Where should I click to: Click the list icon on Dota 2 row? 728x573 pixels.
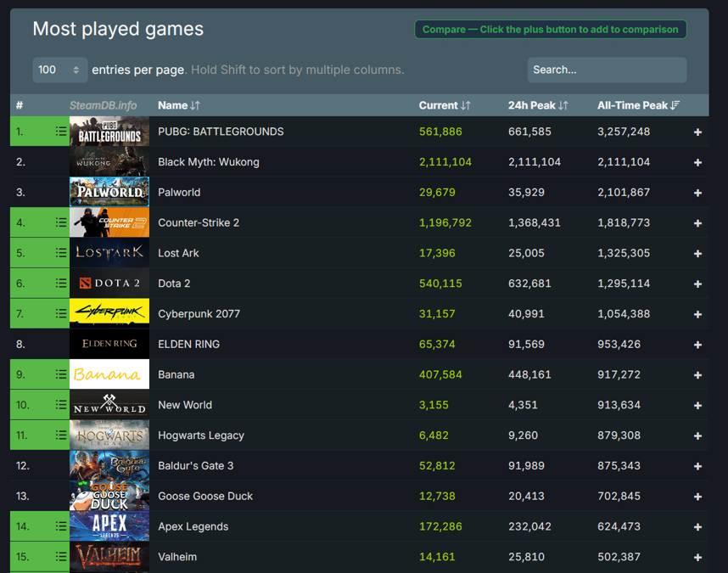61,284
